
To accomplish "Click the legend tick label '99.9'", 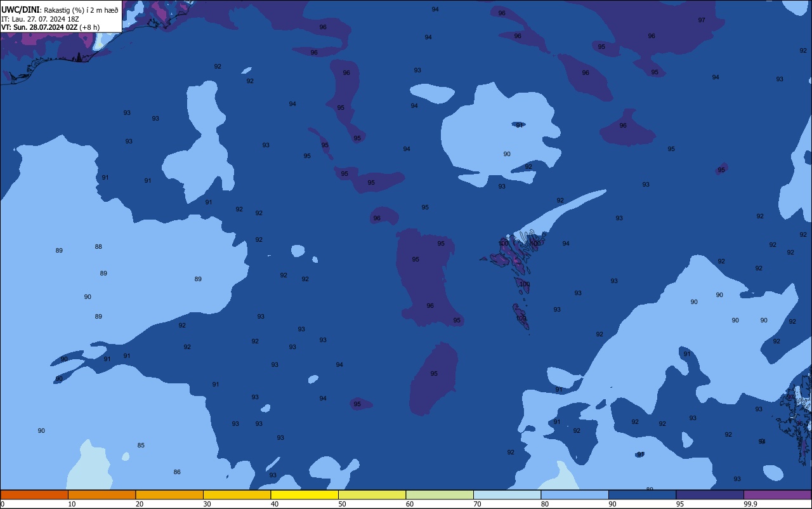I will pyautogui.click(x=750, y=504).
